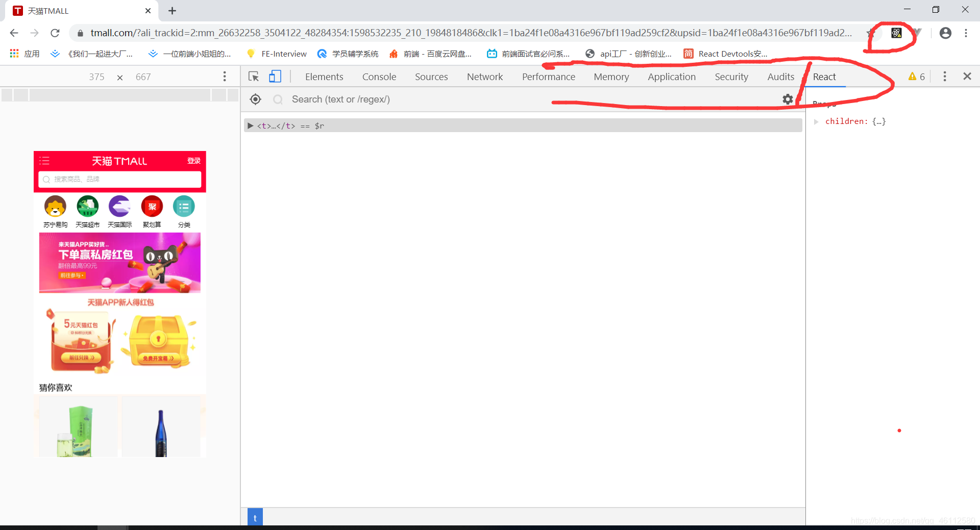This screenshot has height=530, width=980.
Task: Open the Chrome three-dot menu
Action: [966, 33]
